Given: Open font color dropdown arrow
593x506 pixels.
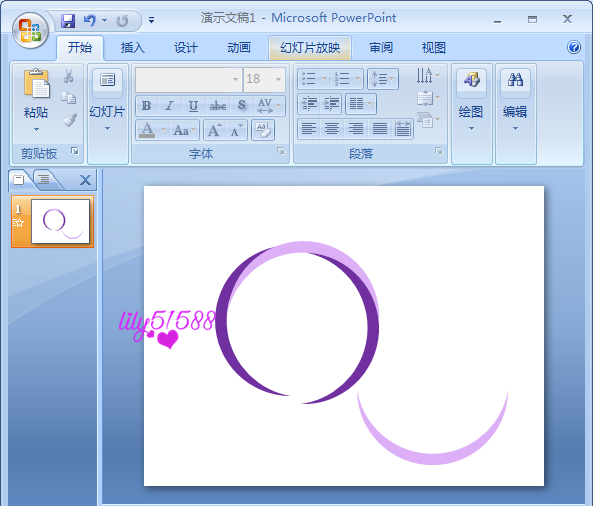Looking at the screenshot, I should [x=163, y=130].
